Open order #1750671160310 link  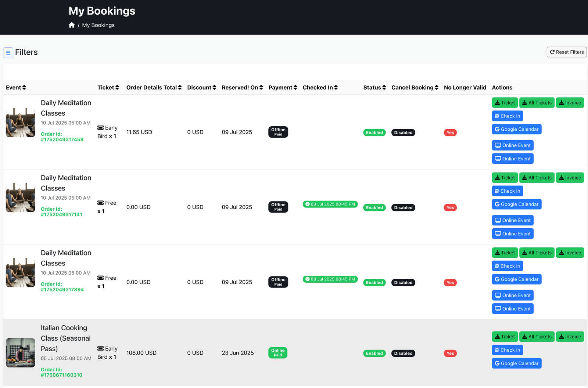click(61, 375)
